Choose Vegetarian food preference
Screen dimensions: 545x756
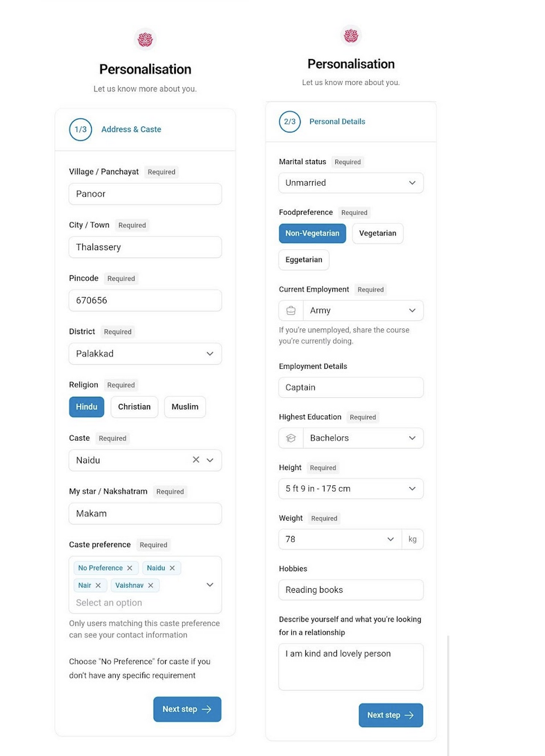378,233
